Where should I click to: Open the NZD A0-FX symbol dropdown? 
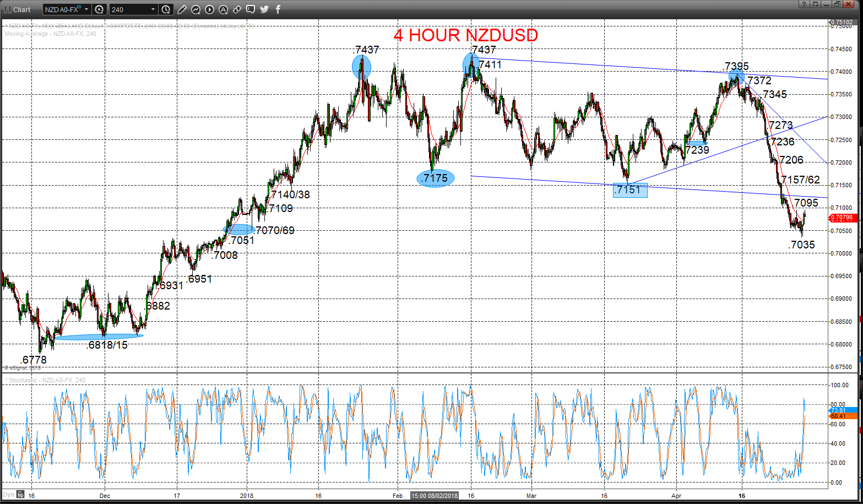pyautogui.click(x=67, y=9)
